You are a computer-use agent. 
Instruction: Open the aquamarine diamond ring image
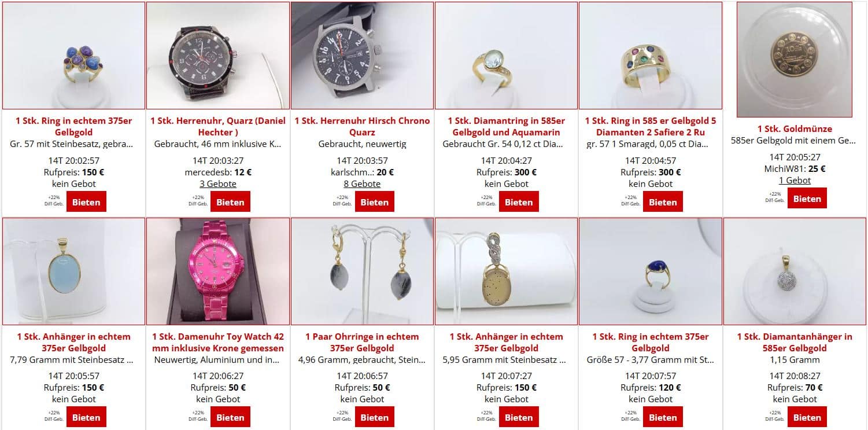click(x=506, y=56)
